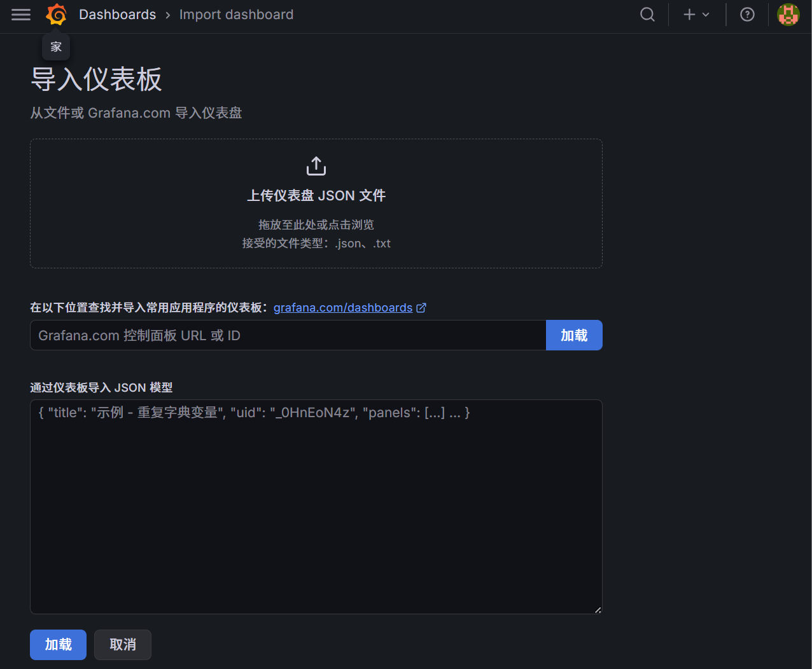Focus the Grafana.com URL or ID field
The width and height of the screenshot is (812, 669).
[x=288, y=335]
